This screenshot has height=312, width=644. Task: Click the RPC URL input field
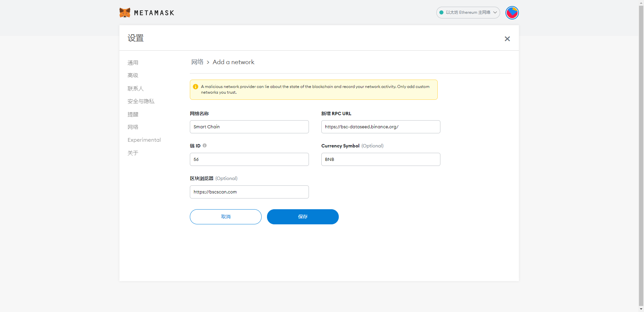click(x=381, y=127)
